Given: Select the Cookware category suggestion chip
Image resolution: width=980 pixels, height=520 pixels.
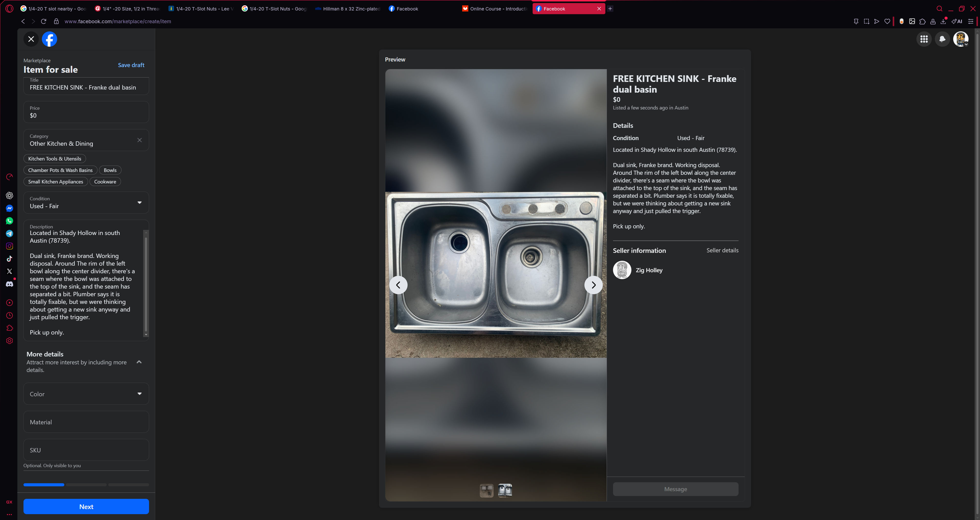Looking at the screenshot, I should (105, 182).
